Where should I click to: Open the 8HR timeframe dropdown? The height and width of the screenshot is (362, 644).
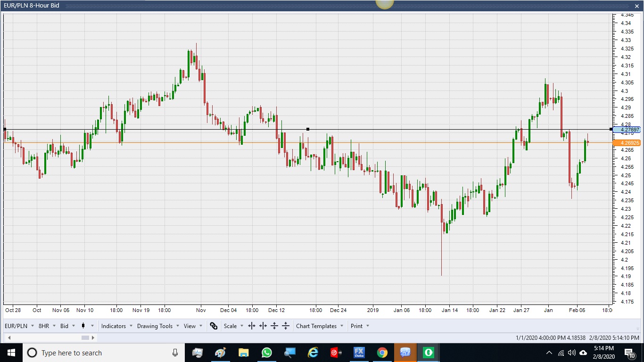[47, 326]
